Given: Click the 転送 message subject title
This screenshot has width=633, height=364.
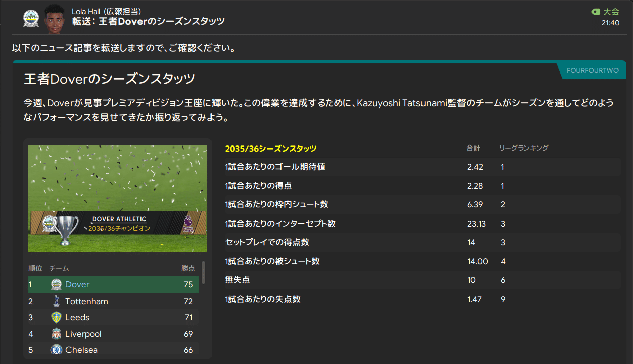Looking at the screenshot, I should point(148,21).
